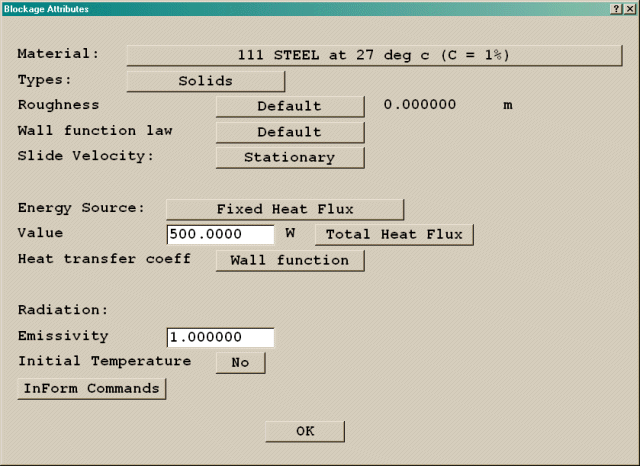Click the Emissivity input field
Screen dimensions: 640x466
[220, 337]
